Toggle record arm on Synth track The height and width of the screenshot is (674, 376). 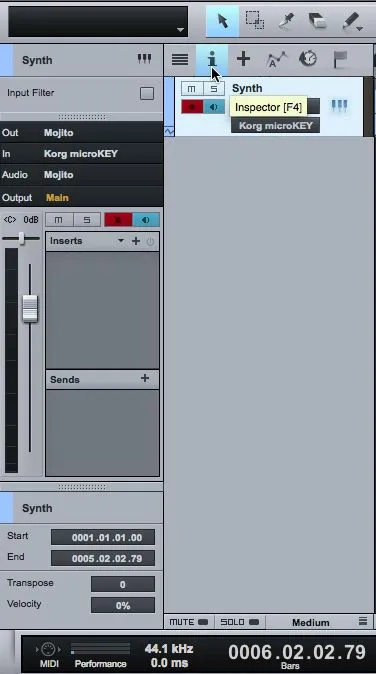[x=192, y=107]
